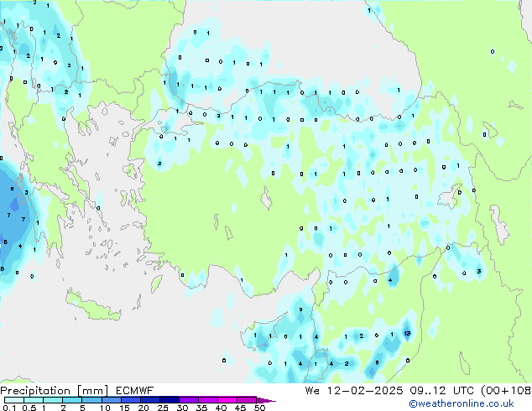Click the 40–45 mm magenta legend swatch
This screenshot has width=532, height=411.
click(x=227, y=400)
